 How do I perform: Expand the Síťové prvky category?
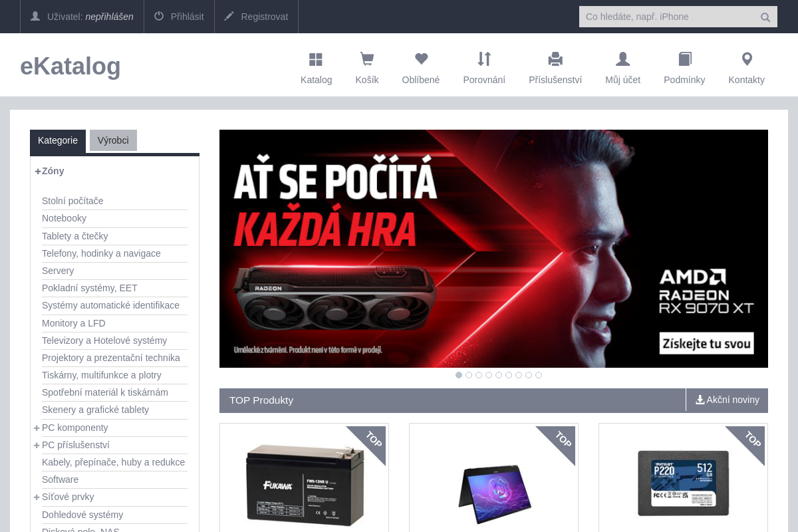(37, 497)
